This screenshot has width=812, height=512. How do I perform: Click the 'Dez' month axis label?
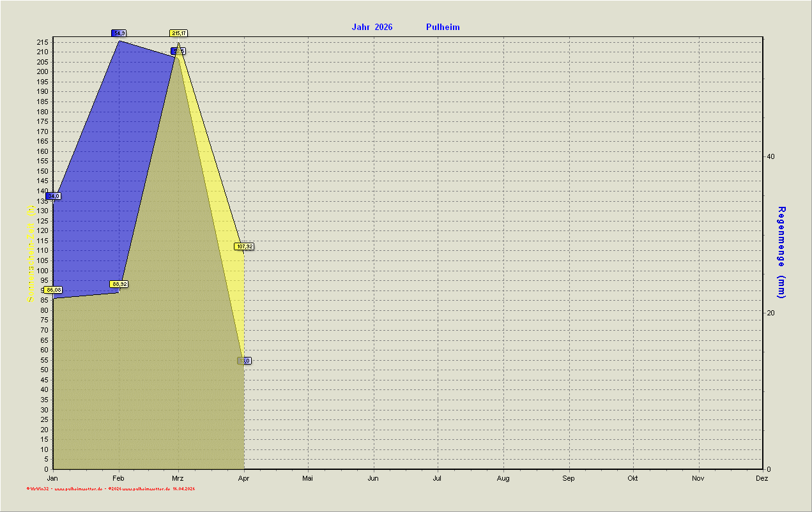762,478
